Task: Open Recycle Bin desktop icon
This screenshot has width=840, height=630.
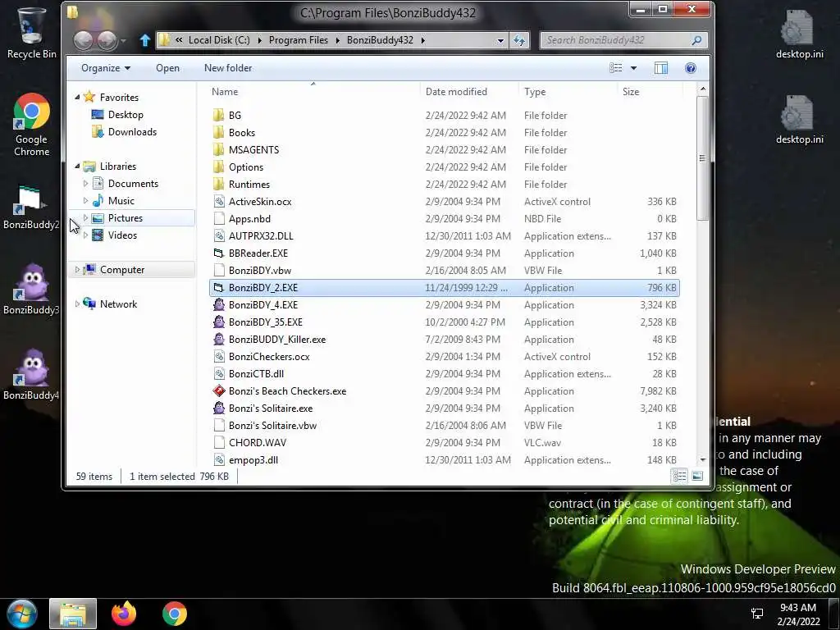Action: [31, 33]
